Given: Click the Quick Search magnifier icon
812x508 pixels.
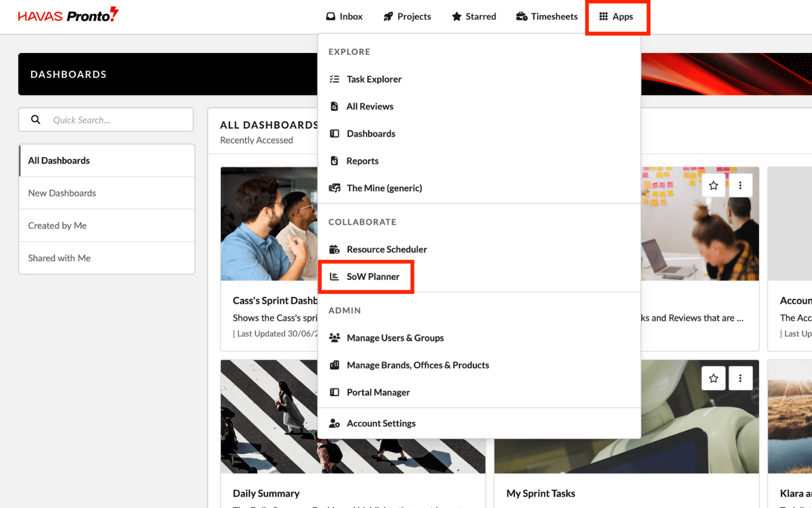Looking at the screenshot, I should (36, 120).
